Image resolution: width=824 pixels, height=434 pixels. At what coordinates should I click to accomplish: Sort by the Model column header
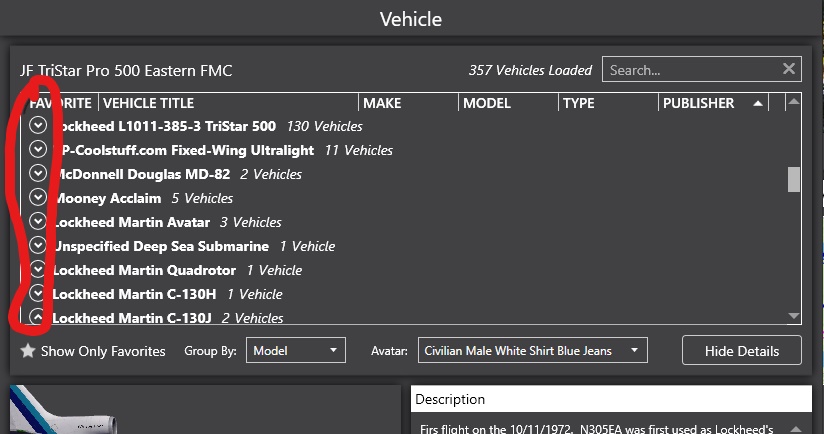tap(508, 103)
